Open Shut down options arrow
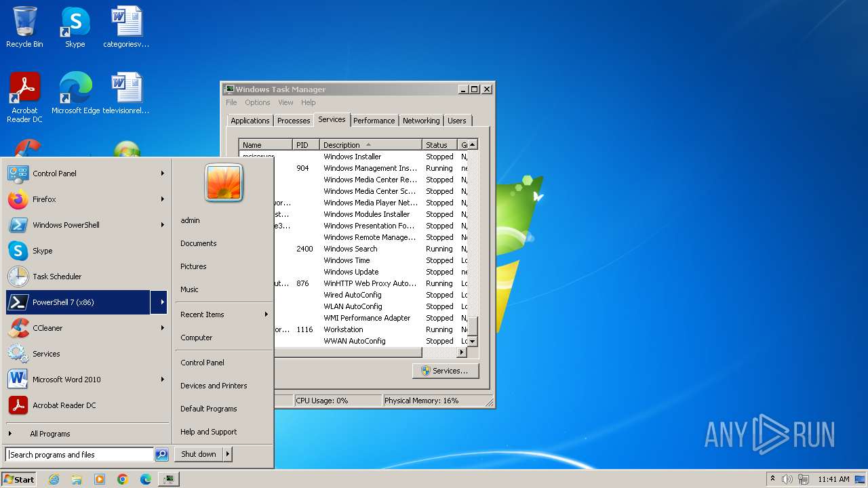Screen dimensions: 868x488 coord(228,454)
